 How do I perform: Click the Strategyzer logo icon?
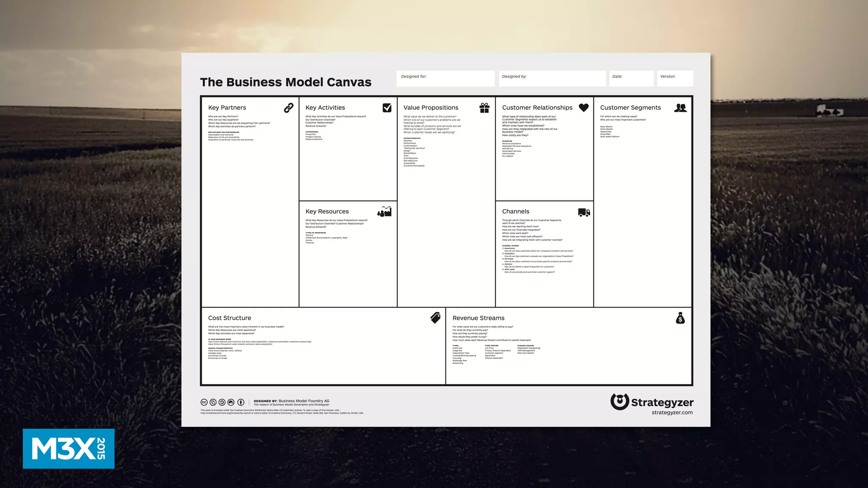pyautogui.click(x=620, y=401)
